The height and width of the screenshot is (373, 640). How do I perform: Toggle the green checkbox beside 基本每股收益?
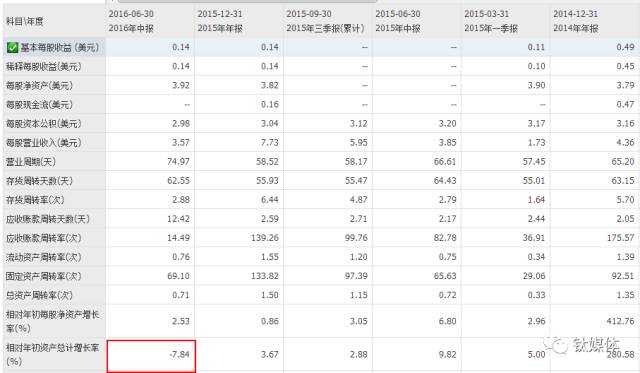[x=12, y=48]
